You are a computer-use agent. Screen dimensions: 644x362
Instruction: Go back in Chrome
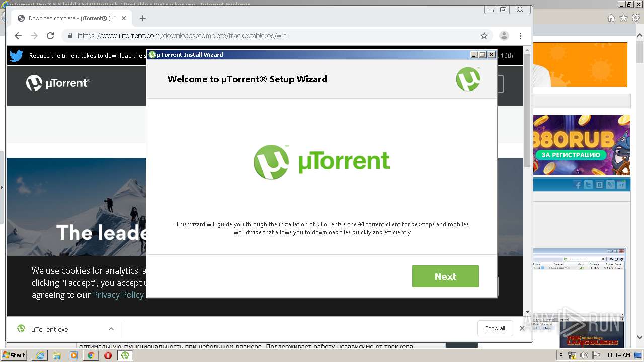(x=18, y=36)
